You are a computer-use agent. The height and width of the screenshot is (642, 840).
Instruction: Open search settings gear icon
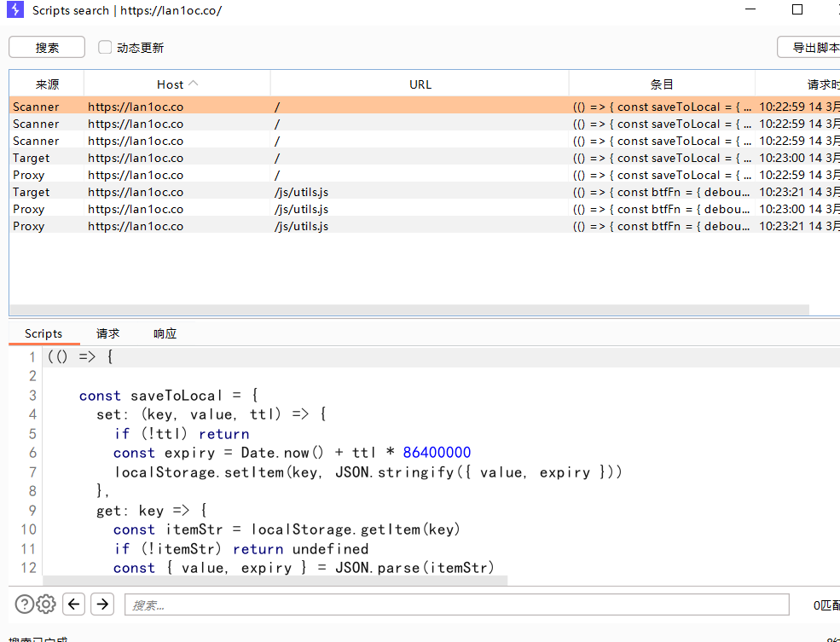click(46, 604)
